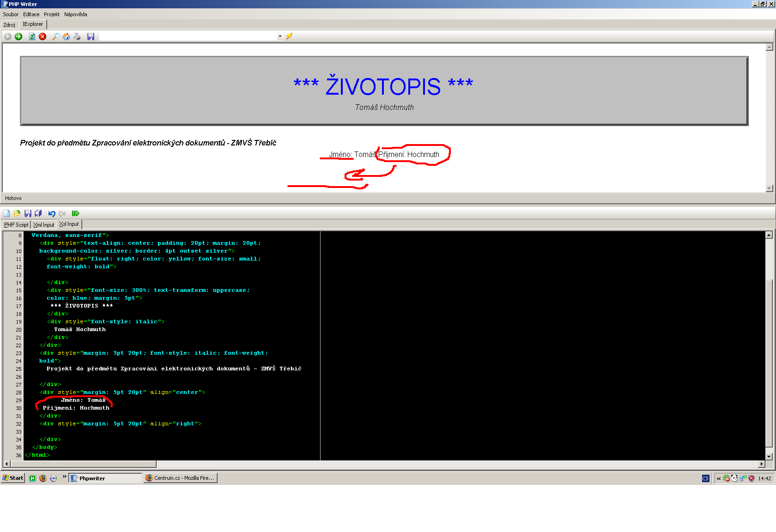Open a file with the folder icon
This screenshot has height=532, width=776.
[x=17, y=213]
